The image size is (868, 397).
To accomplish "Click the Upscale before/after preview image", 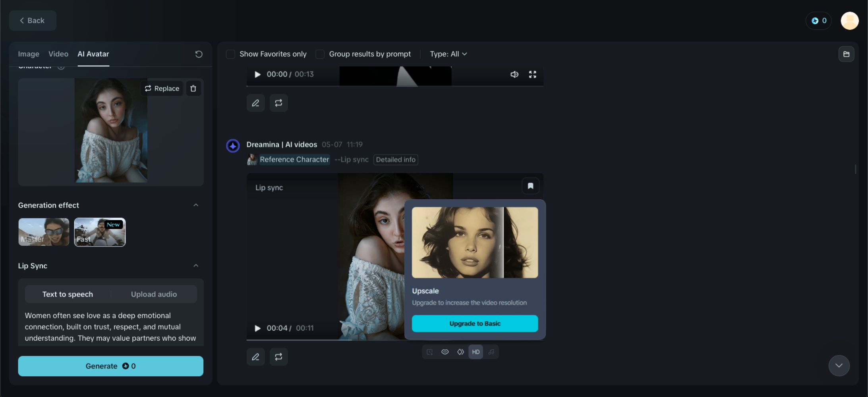I will coord(475,243).
